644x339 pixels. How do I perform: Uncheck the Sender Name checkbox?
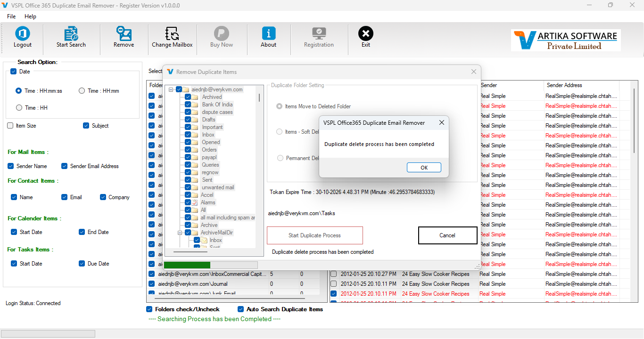11,166
